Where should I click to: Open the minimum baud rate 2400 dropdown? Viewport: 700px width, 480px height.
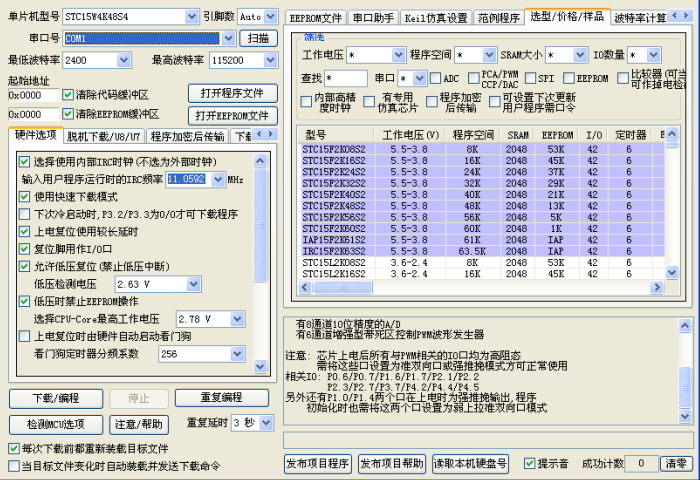[124, 60]
